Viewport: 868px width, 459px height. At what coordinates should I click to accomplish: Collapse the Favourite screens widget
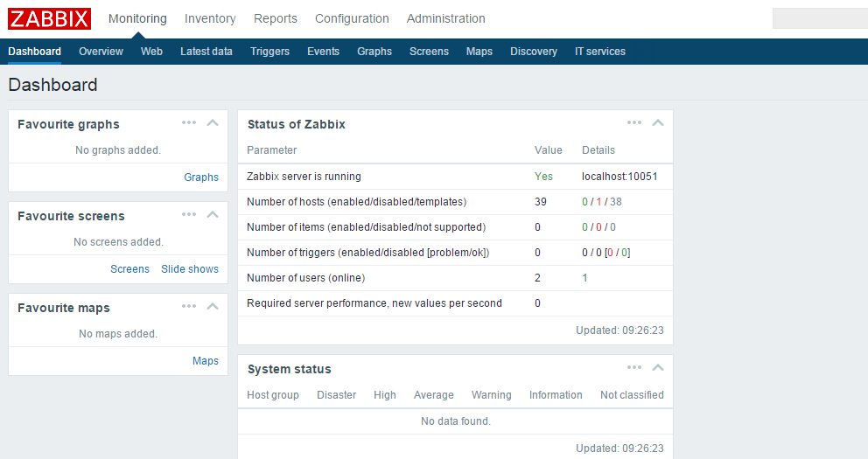point(213,214)
